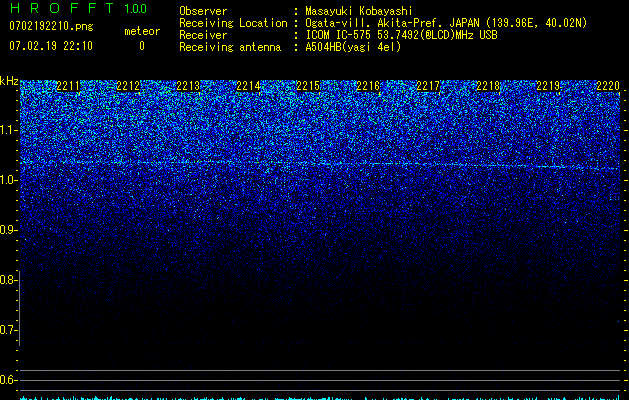Click the Ogata-vill. Akita-Pref. JAPAN location text
Screen dimensions: 629x400
click(446, 23)
